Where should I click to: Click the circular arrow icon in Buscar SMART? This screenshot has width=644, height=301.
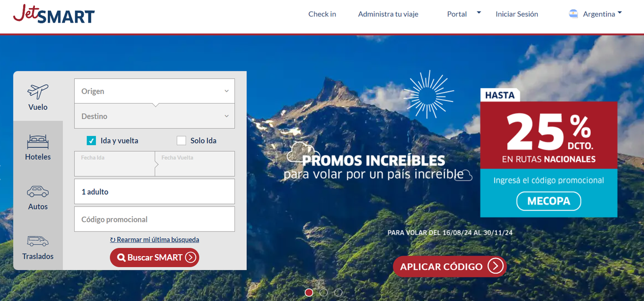tap(191, 257)
